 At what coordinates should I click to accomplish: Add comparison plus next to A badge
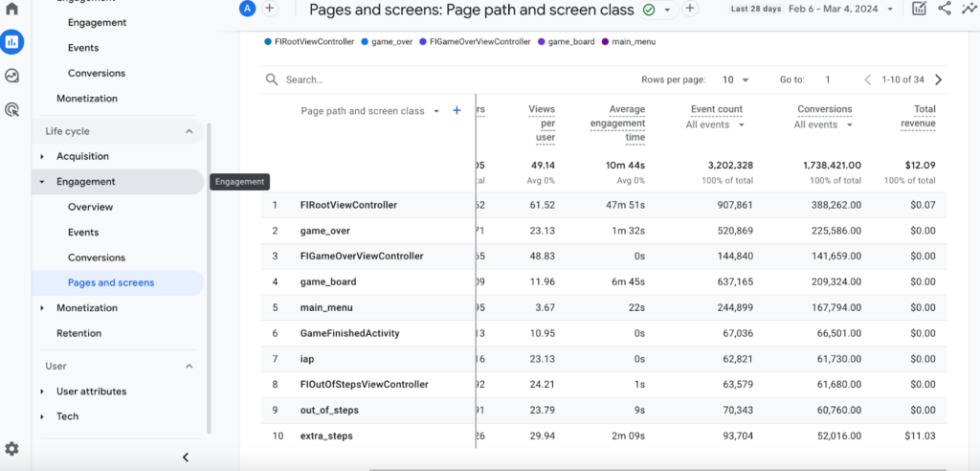pyautogui.click(x=269, y=9)
